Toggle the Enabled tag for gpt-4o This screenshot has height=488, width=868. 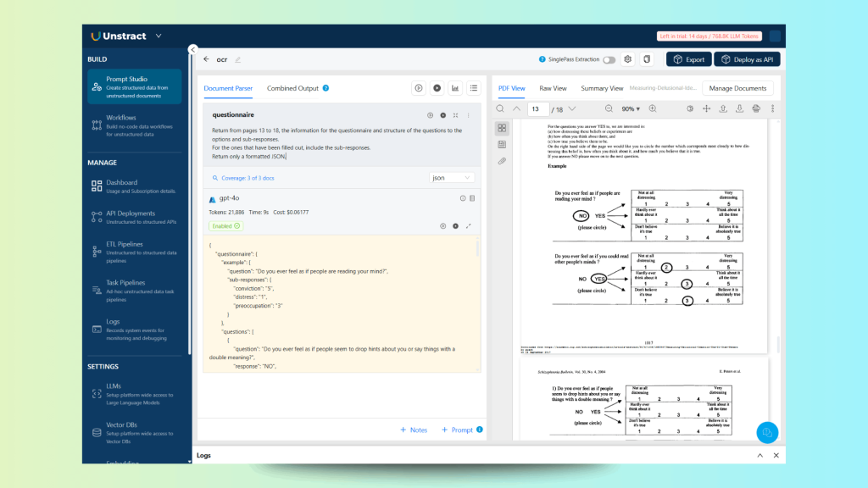coord(225,226)
